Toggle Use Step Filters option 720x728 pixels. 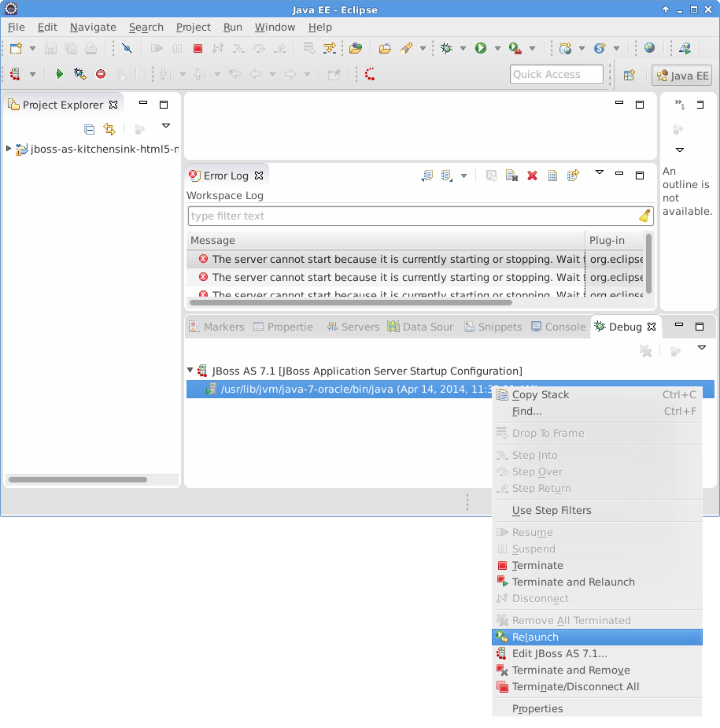597,510
